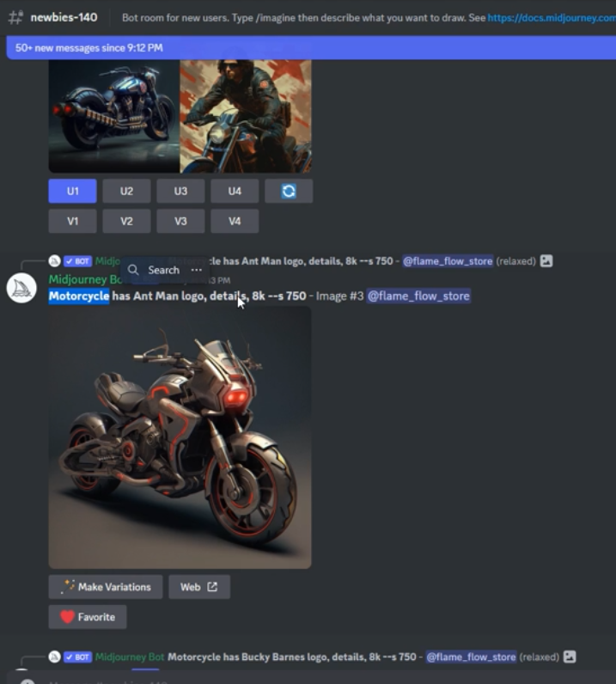The width and height of the screenshot is (616, 684).
Task: Click image attachment icon on Ant Man reply line
Action: [546, 260]
